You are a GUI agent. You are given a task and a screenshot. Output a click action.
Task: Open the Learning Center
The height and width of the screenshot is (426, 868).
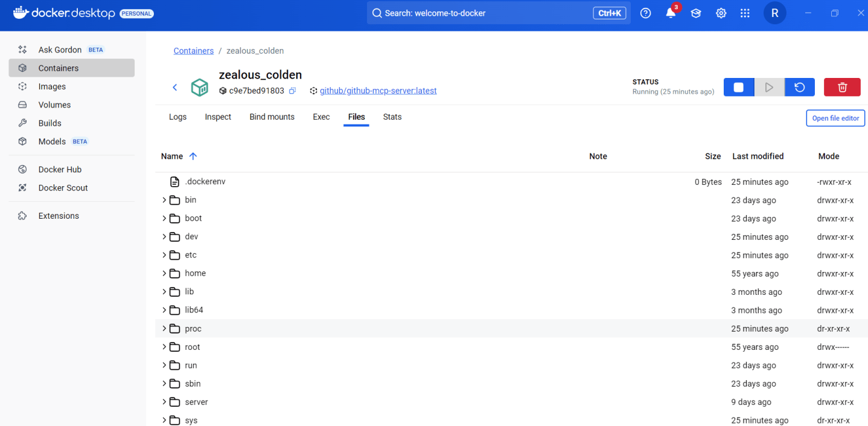[x=695, y=13]
